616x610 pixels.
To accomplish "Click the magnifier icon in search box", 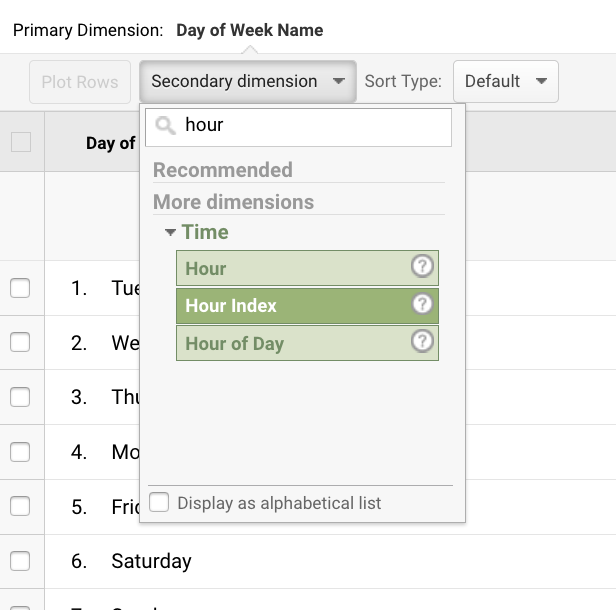I will point(166,126).
